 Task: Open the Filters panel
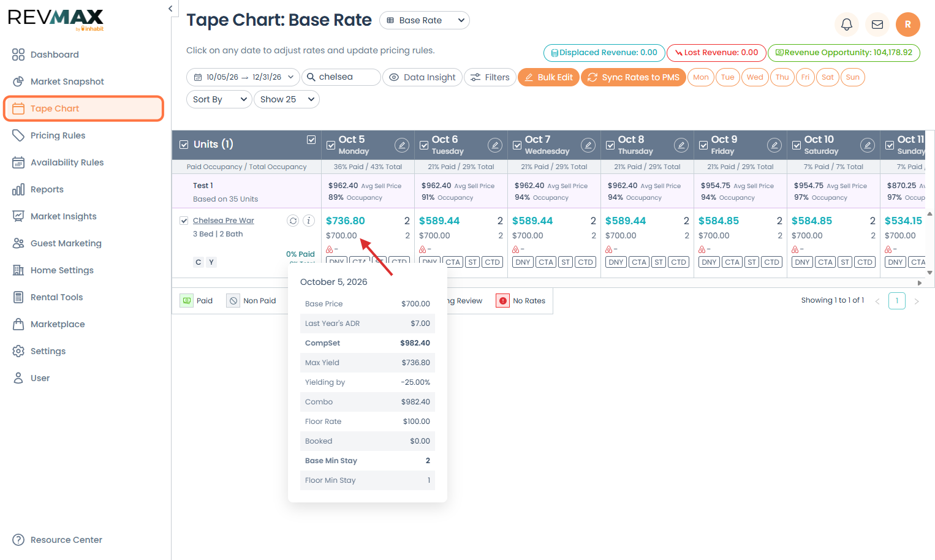pyautogui.click(x=490, y=77)
